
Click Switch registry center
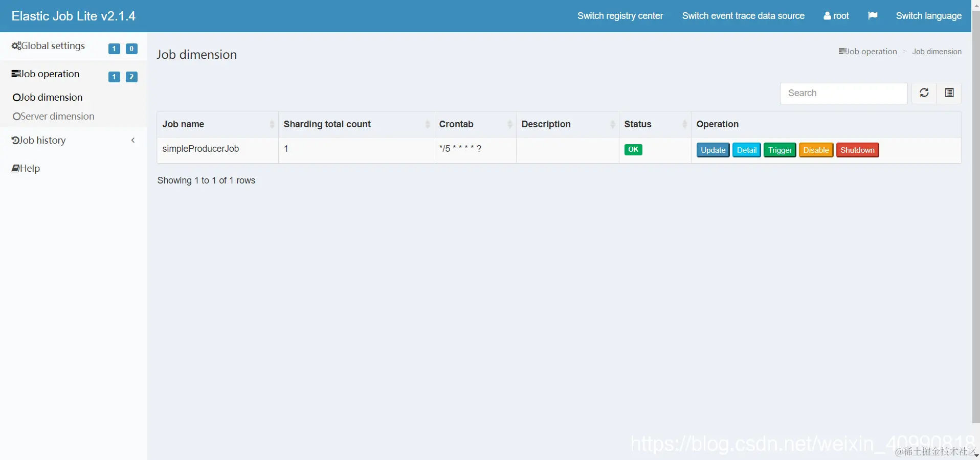tap(620, 16)
